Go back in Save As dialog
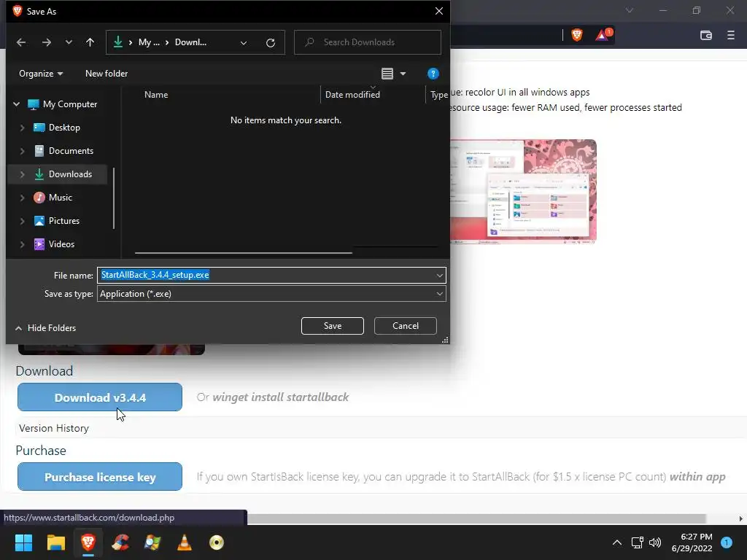 tap(21, 42)
